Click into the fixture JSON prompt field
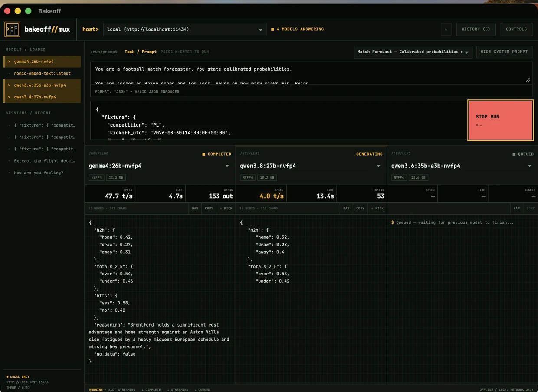 tap(279, 121)
